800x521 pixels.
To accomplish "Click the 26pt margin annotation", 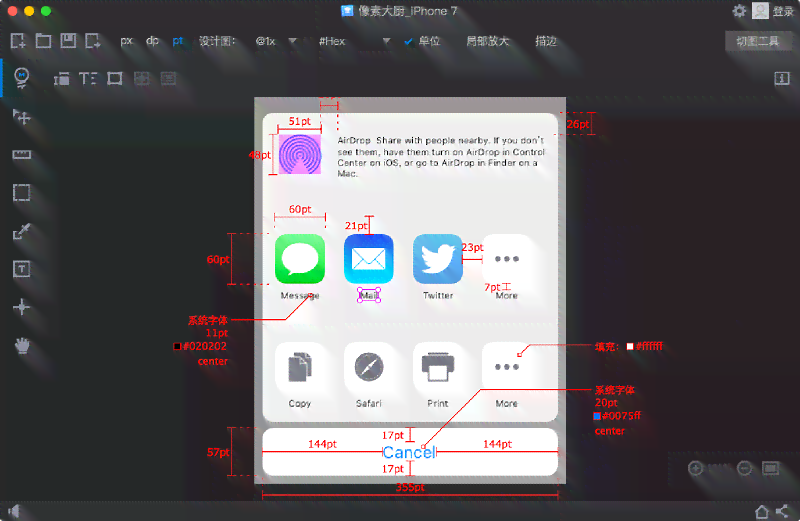I will point(578,124).
